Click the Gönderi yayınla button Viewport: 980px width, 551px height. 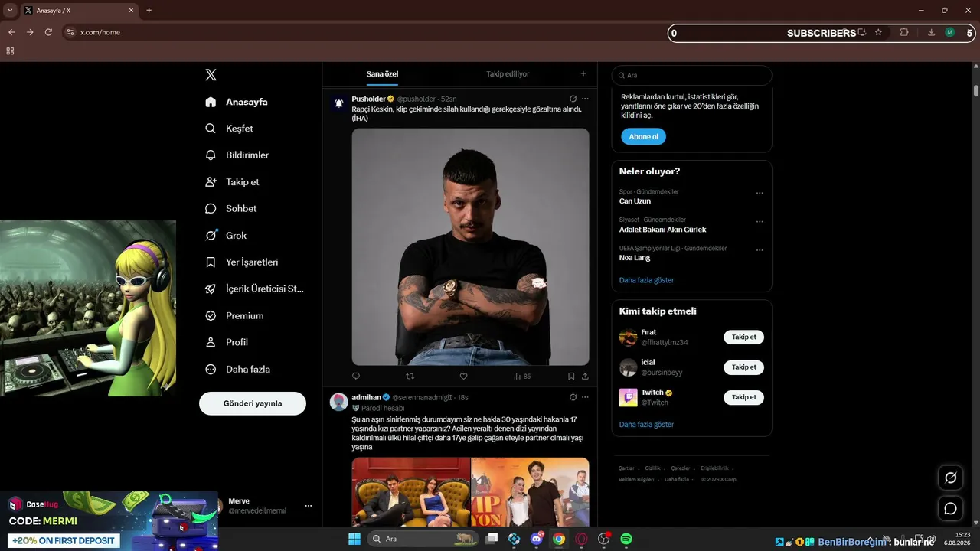[x=253, y=403]
